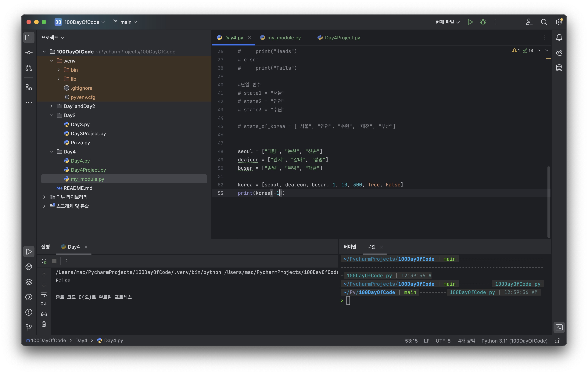This screenshot has height=374, width=588.
Task: Open the Commit tool window icon
Action: [29, 53]
